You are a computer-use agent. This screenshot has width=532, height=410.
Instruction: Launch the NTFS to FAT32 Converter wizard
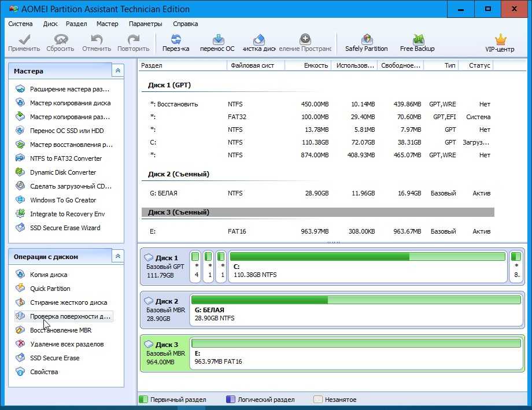tap(65, 158)
